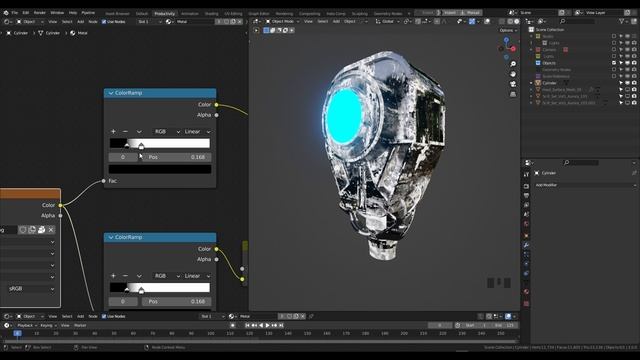
Task: Open the Linear interpolation dropdown on the bottom ColorRamp
Action: pos(197,276)
